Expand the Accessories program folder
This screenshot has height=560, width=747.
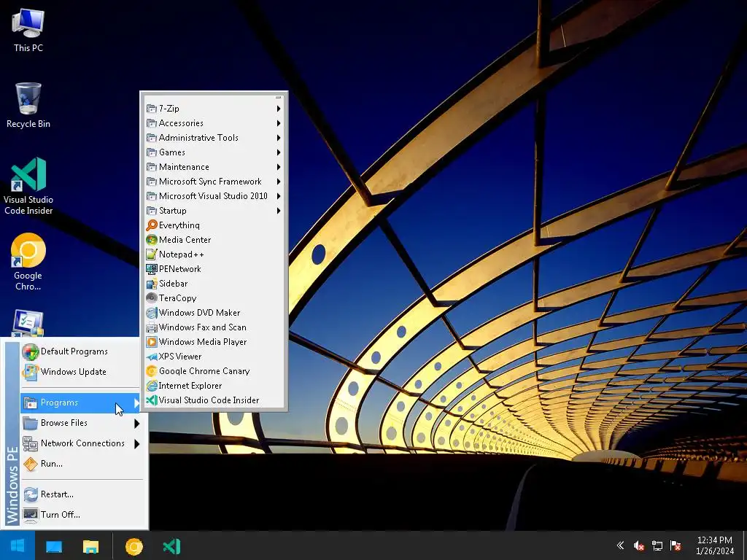pyautogui.click(x=214, y=123)
